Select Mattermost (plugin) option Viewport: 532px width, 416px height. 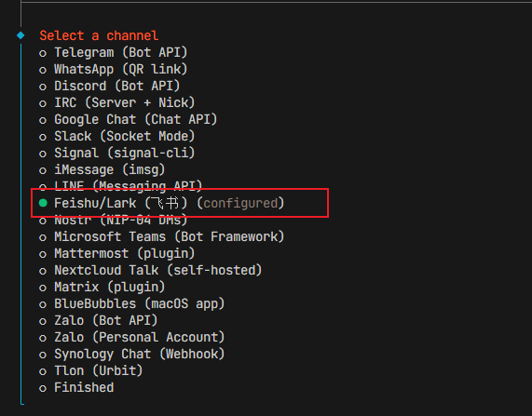117,253
